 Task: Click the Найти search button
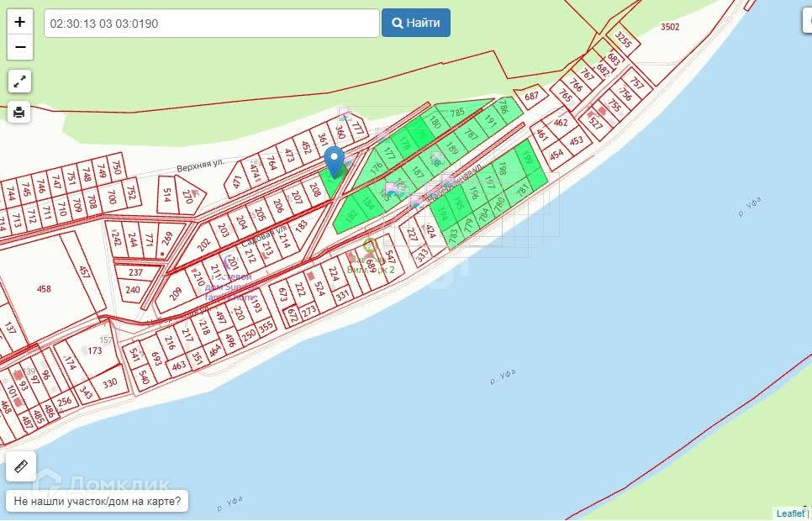(x=416, y=23)
